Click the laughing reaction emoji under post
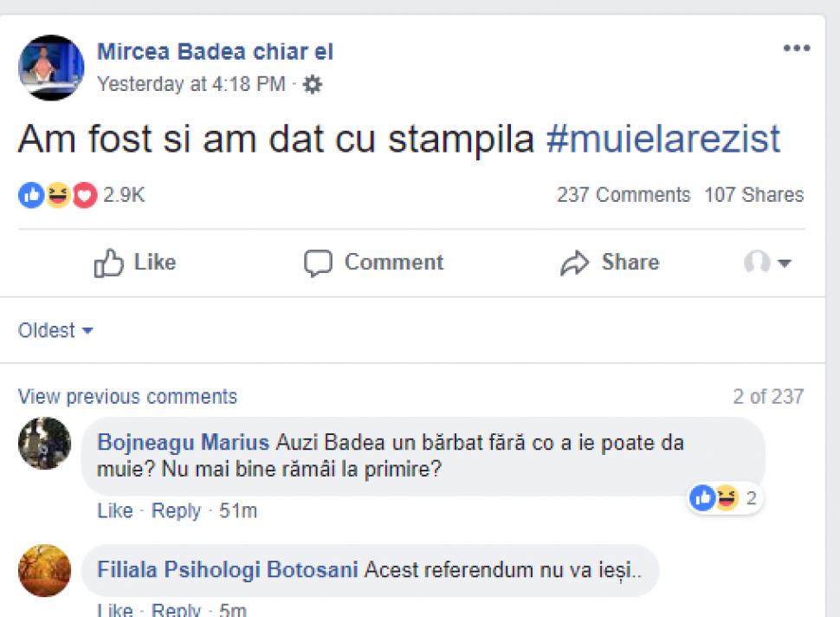The height and width of the screenshot is (617, 840). [57, 196]
